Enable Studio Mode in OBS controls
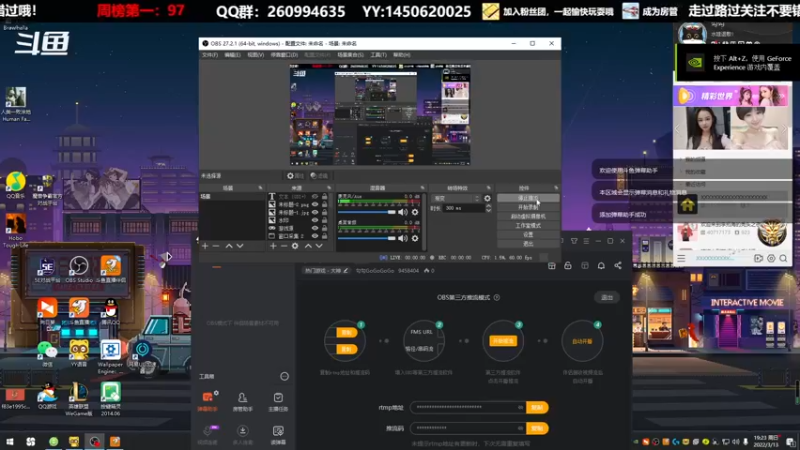Image resolution: width=800 pixels, height=450 pixels. tap(528, 226)
